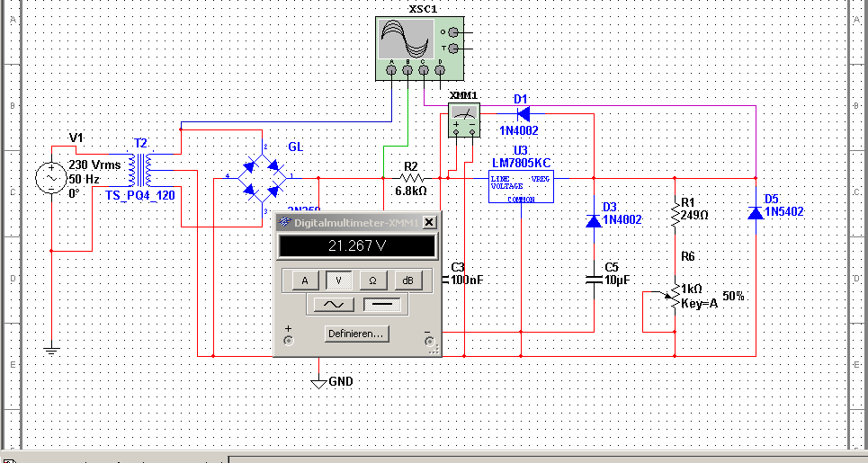868x463 pixels.
Task: Click the '50%' potentiometer setting
Action: [x=733, y=296]
